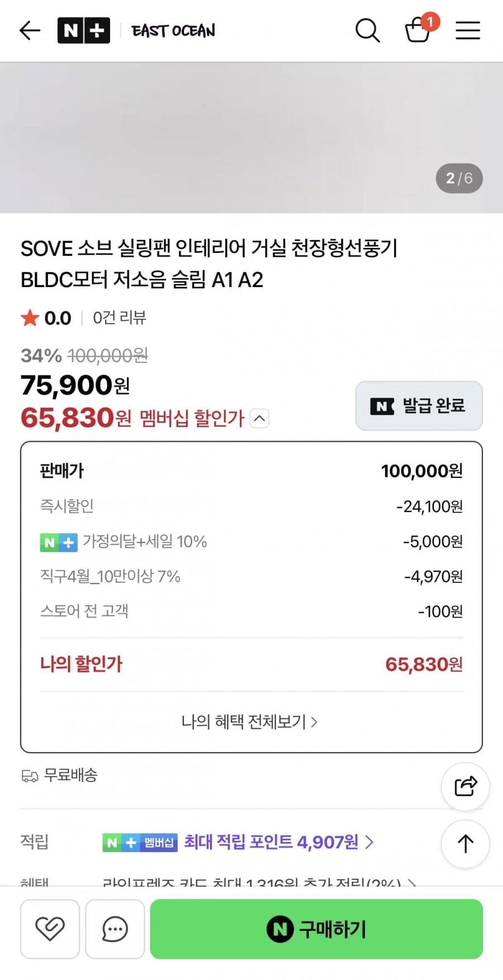Toggle the heart wishlist button
Viewport: 503px width, 980px height.
pos(50,929)
